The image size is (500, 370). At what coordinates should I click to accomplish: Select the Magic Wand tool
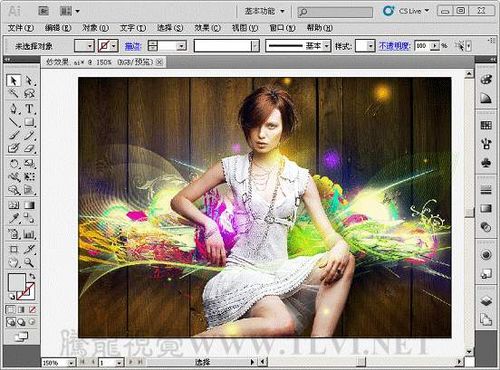tap(14, 93)
